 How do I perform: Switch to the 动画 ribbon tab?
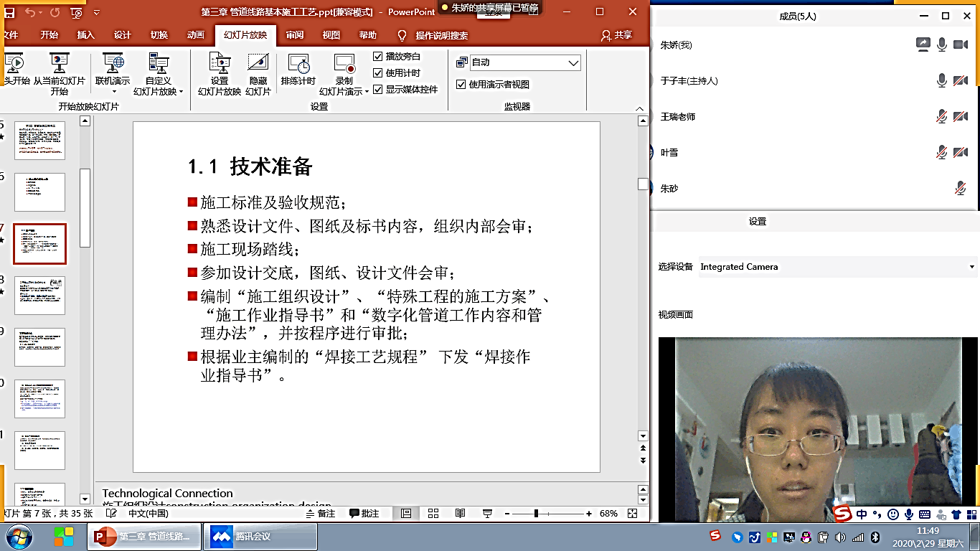[x=195, y=35]
